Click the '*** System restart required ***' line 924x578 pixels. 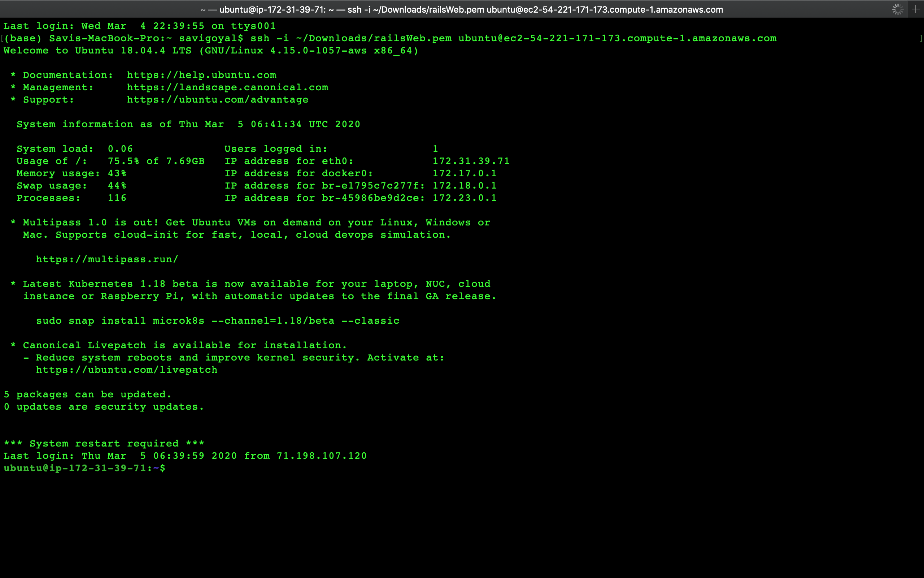(104, 444)
